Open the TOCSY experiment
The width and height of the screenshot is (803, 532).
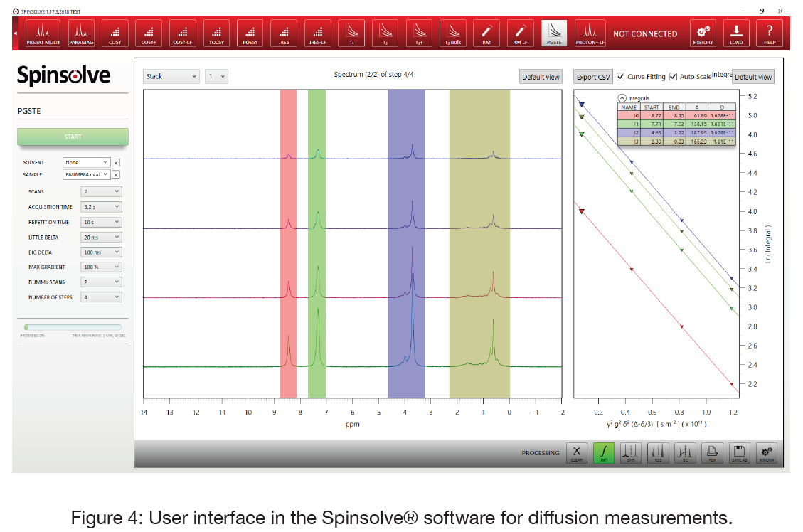[x=216, y=33]
